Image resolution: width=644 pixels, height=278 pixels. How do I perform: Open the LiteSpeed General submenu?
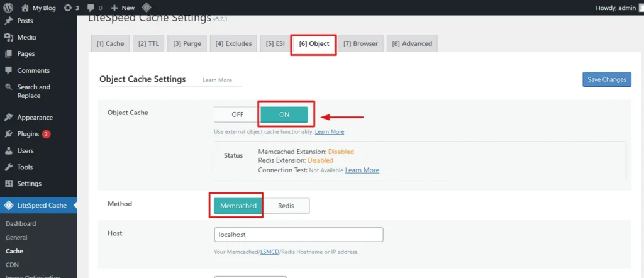(x=16, y=237)
